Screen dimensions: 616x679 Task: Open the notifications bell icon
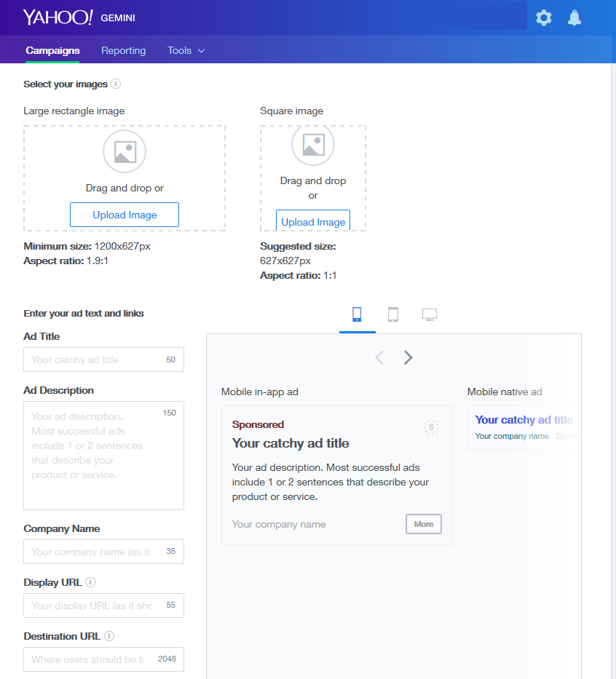pyautogui.click(x=574, y=18)
